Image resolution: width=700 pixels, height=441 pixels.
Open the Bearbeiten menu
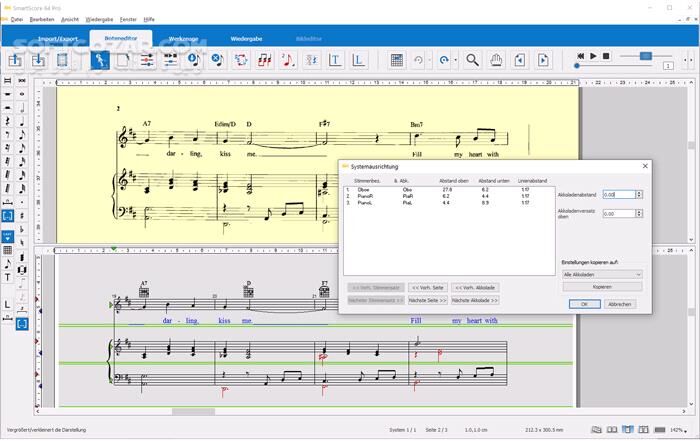click(42, 20)
